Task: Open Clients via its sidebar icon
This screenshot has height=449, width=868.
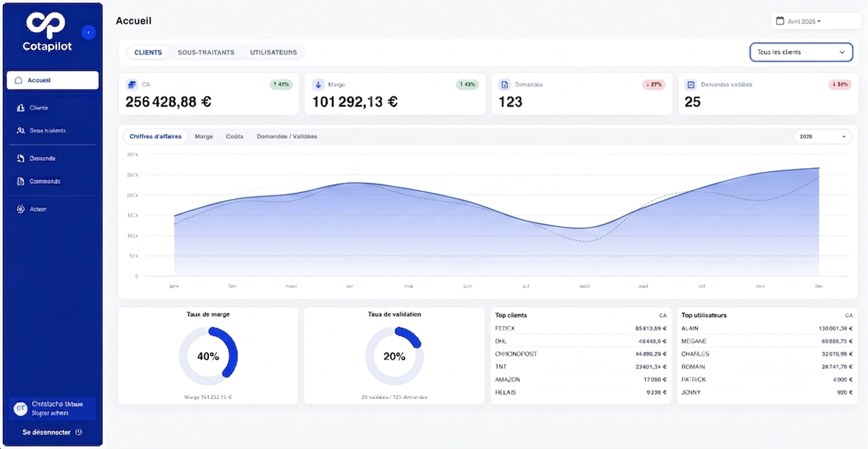Action: pyautogui.click(x=21, y=108)
